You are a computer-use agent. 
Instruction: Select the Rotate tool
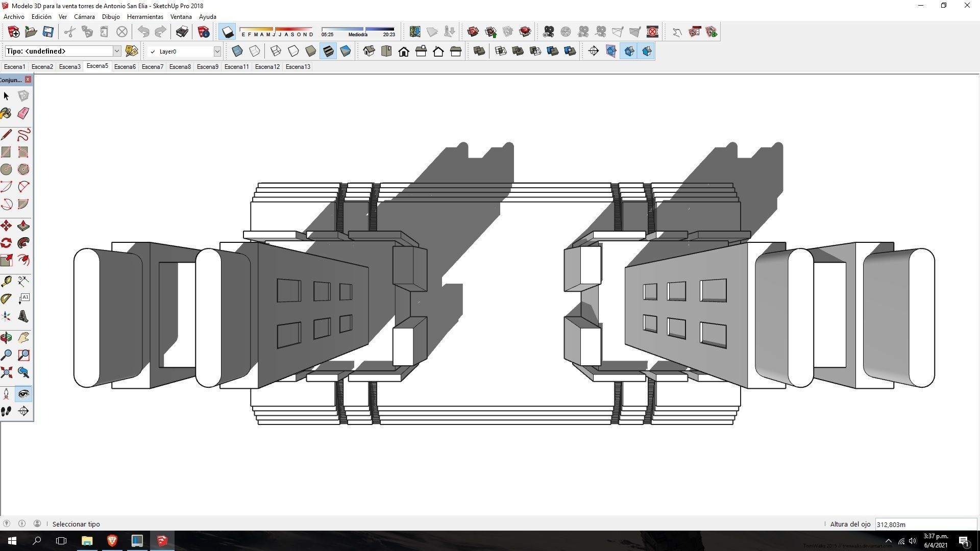(6, 243)
